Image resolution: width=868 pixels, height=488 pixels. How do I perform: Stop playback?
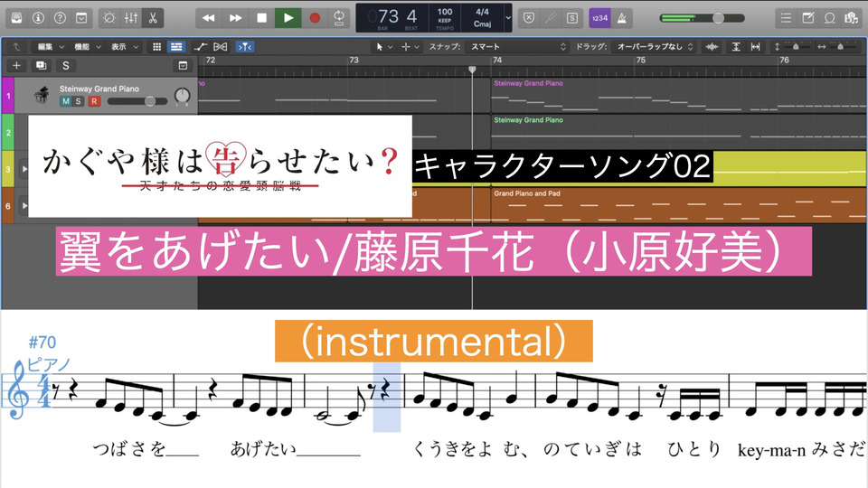point(262,18)
